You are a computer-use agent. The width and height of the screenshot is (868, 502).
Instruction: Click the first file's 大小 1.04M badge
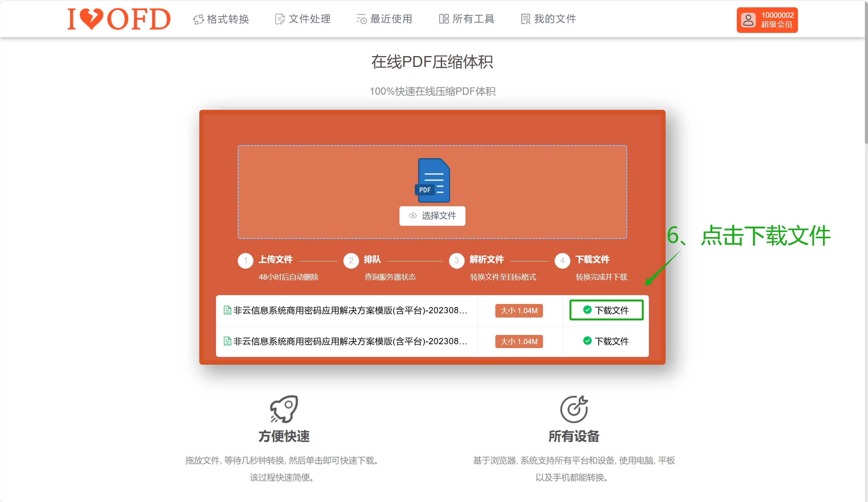(519, 311)
